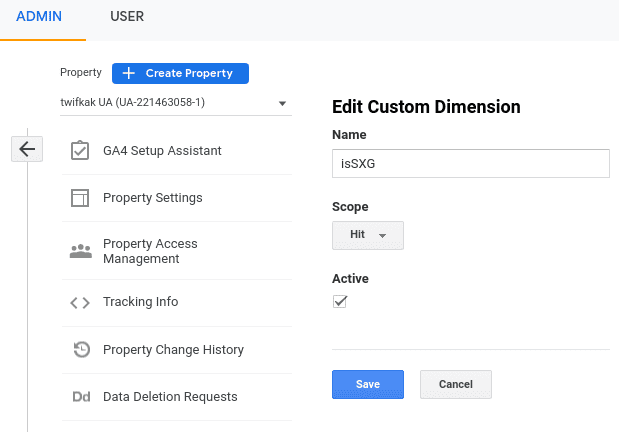619x432 pixels.
Task: Click the Property Access Management people icon
Action: [81, 251]
